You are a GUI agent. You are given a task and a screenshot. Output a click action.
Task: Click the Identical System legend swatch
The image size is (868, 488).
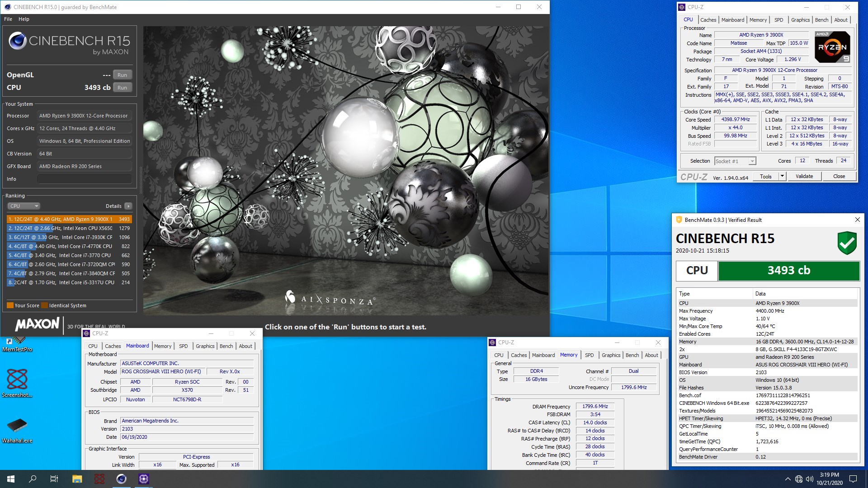coord(44,305)
